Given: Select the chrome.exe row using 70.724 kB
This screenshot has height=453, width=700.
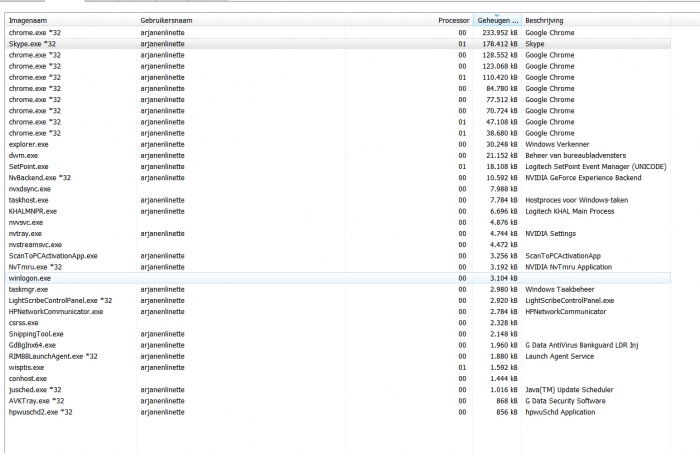Looking at the screenshot, I should 338,111.
